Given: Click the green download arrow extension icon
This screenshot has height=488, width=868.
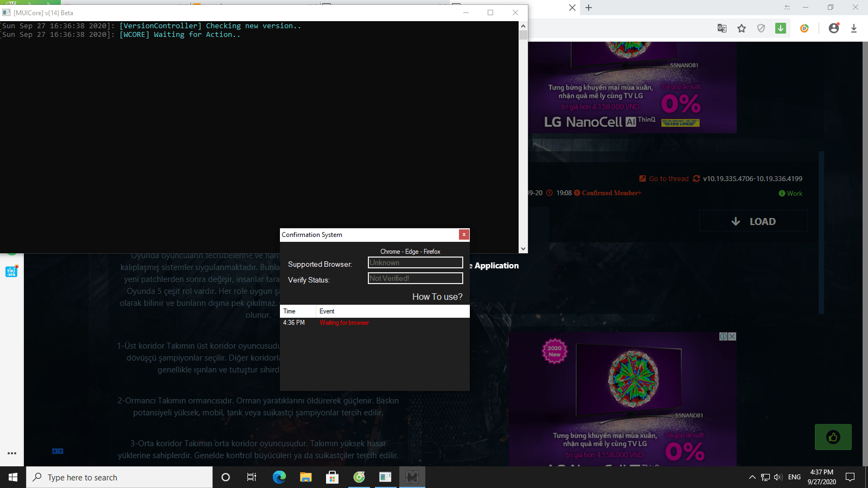Looking at the screenshot, I should coord(781,28).
